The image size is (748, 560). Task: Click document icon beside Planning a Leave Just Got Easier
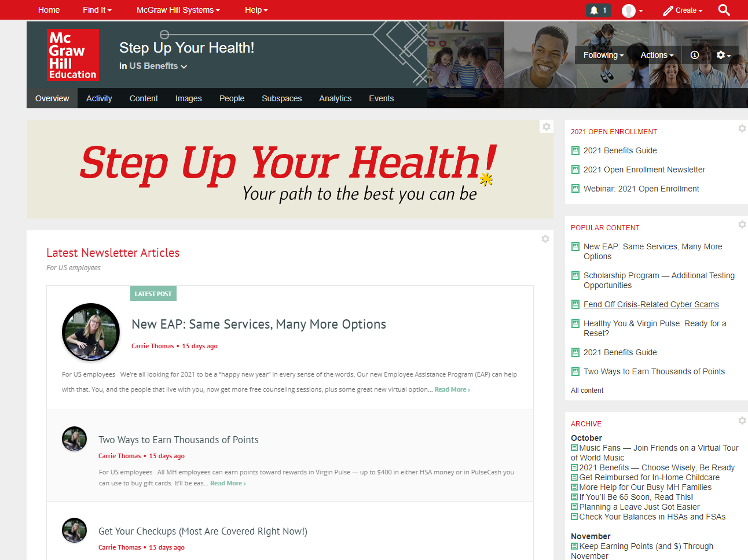point(574,507)
